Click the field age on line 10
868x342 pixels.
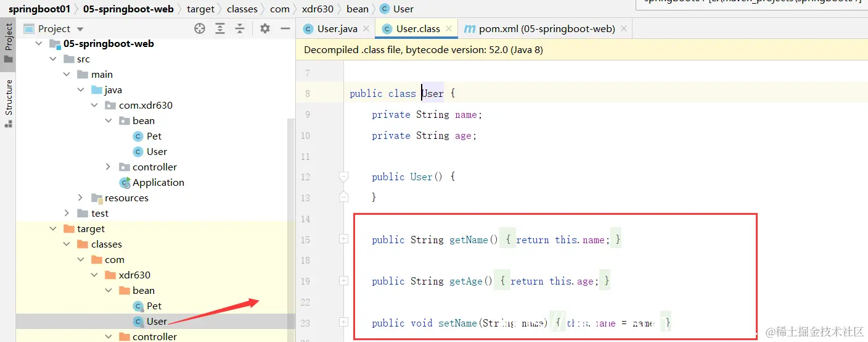463,135
